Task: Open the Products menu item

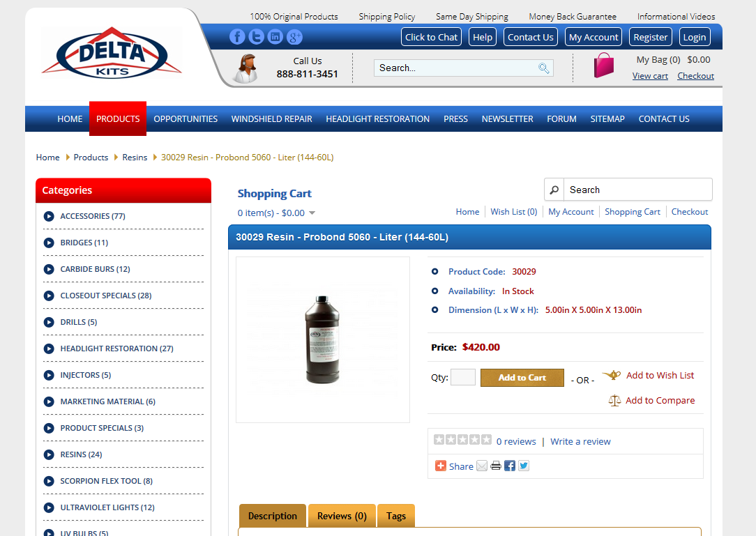Action: (118, 118)
